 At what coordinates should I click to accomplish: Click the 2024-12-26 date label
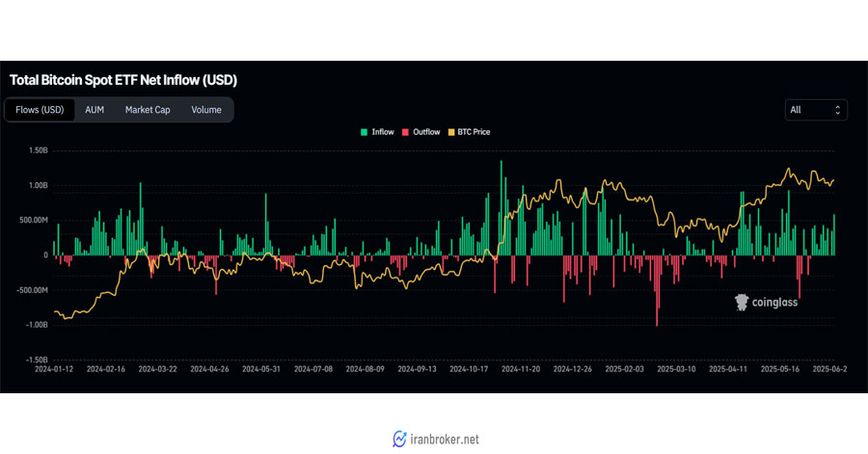pos(572,369)
